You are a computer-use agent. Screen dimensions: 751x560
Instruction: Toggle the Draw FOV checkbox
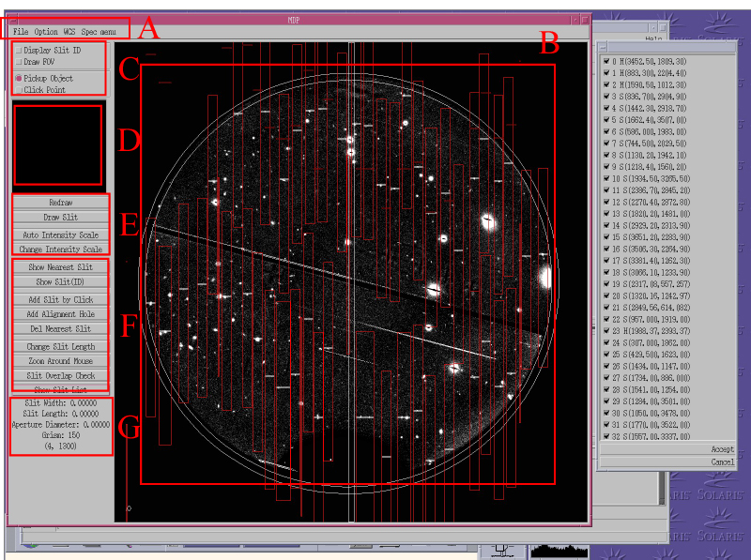click(x=19, y=61)
